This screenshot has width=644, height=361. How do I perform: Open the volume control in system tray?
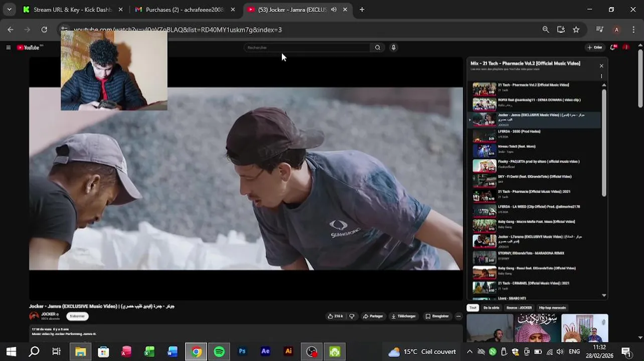click(560, 352)
